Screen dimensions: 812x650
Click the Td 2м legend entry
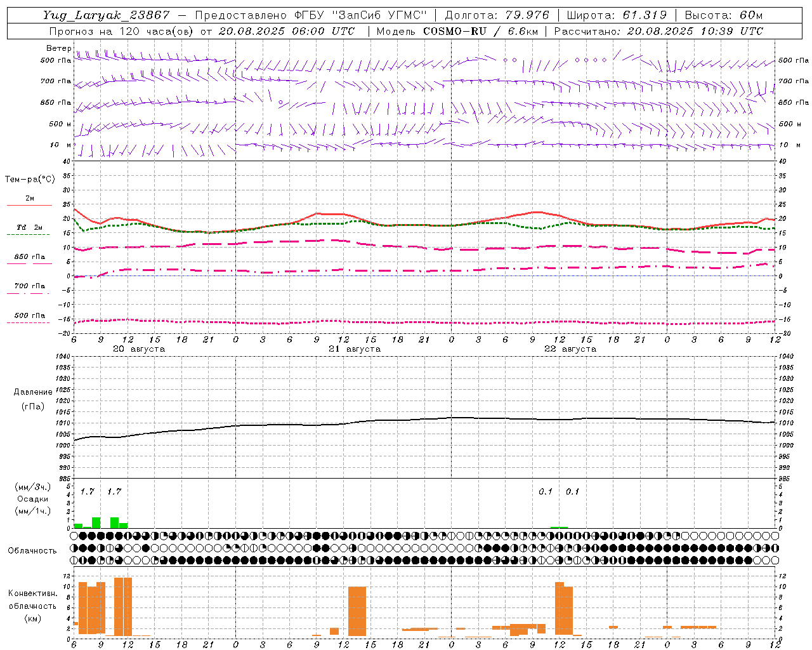coord(29,227)
